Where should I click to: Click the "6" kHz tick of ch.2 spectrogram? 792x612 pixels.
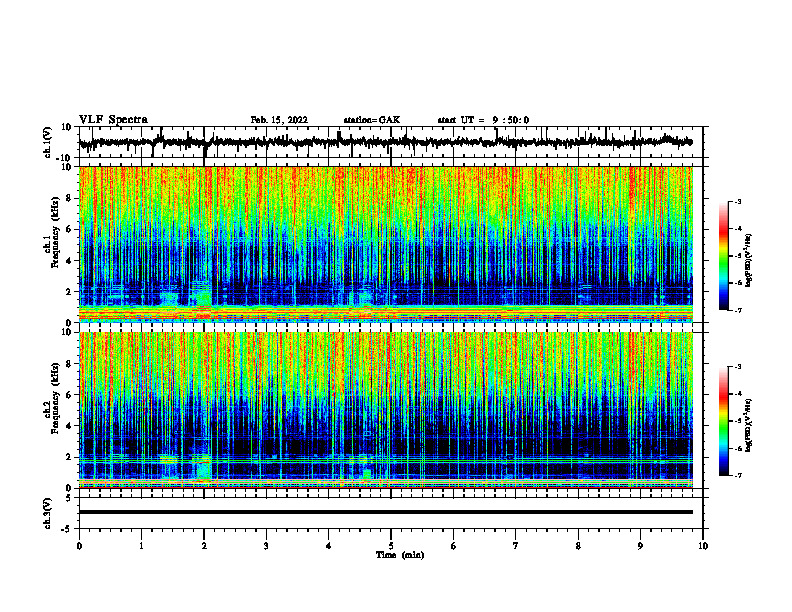(69, 395)
